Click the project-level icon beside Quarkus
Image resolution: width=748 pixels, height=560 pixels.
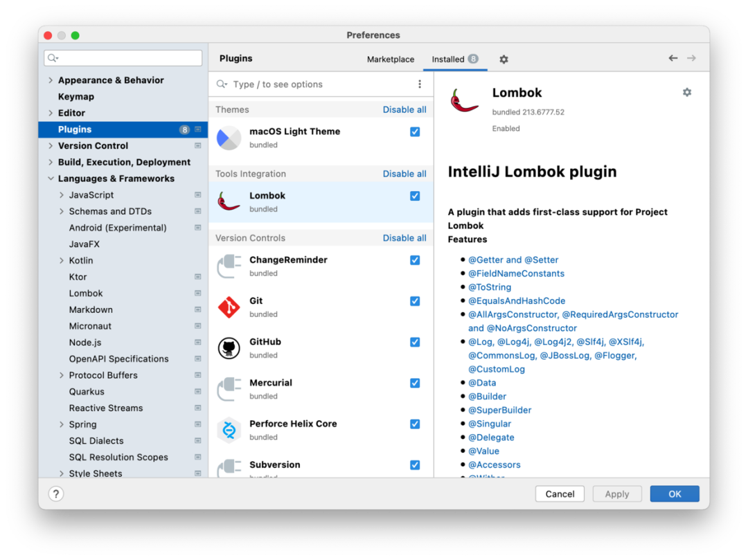tap(198, 392)
